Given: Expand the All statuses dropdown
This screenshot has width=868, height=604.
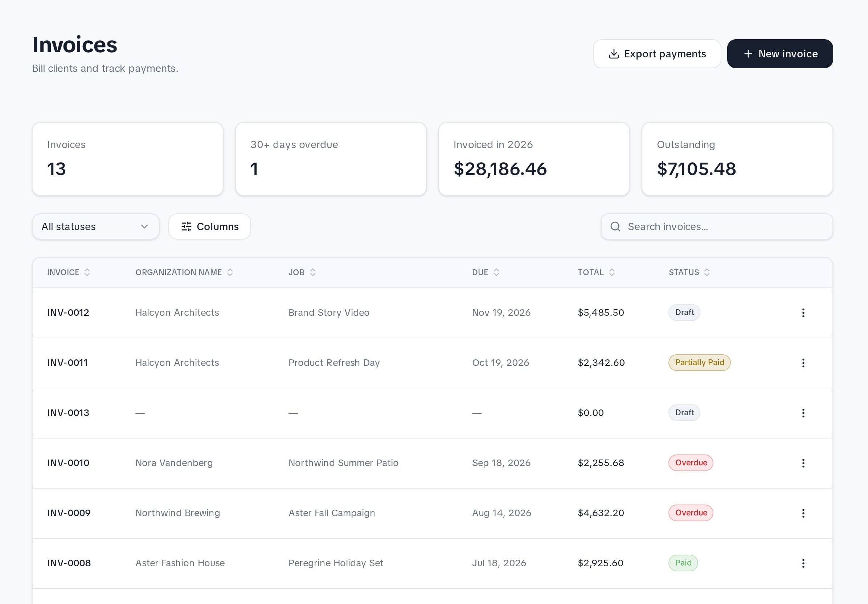Looking at the screenshot, I should [x=96, y=226].
